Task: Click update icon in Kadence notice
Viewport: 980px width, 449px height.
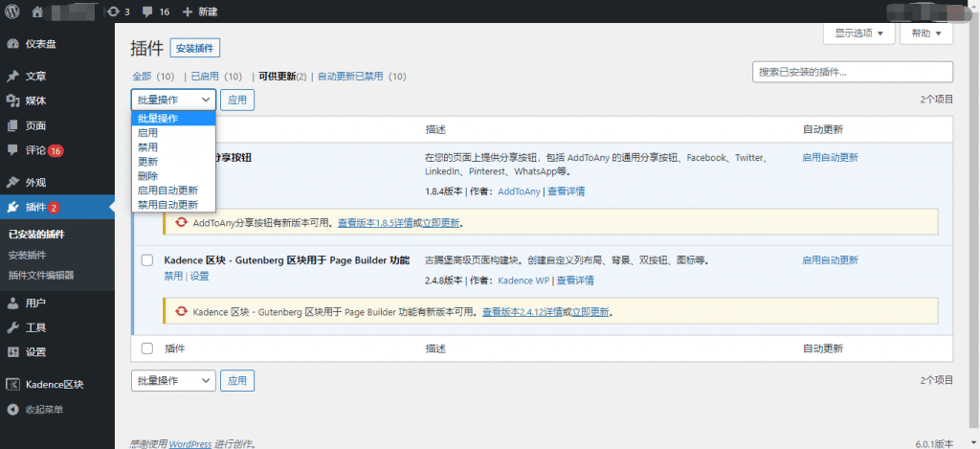Action: tap(181, 311)
